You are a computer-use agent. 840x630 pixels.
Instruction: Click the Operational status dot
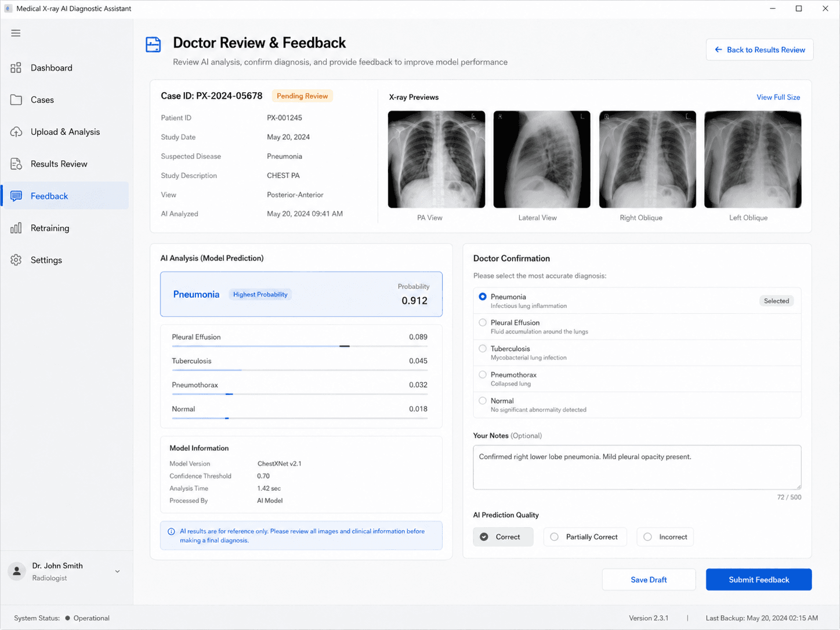click(x=67, y=618)
